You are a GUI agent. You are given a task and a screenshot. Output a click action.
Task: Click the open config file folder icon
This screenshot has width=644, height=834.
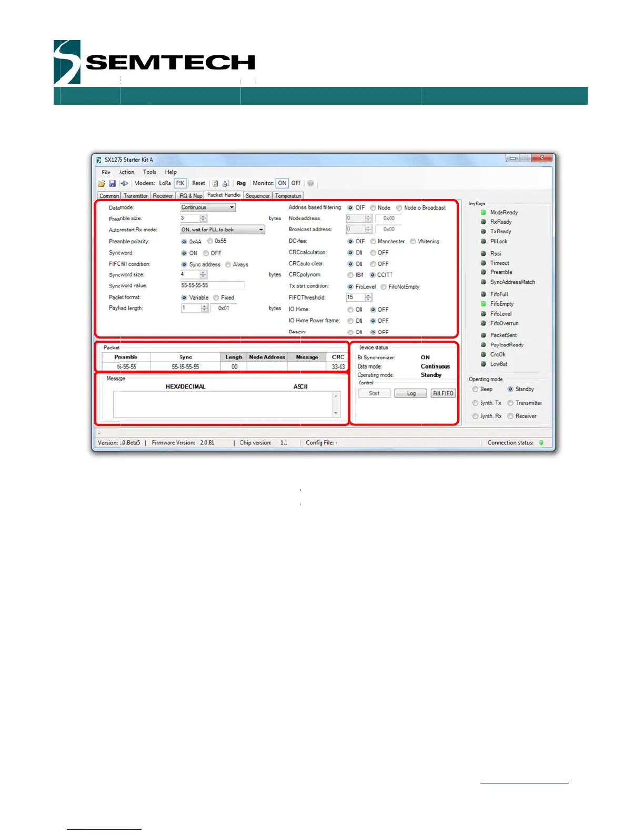102,183
